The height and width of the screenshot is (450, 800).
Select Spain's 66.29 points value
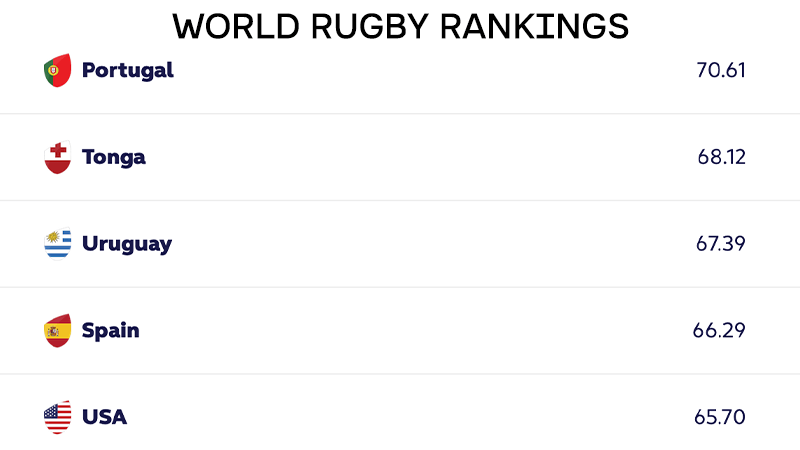[x=719, y=331]
